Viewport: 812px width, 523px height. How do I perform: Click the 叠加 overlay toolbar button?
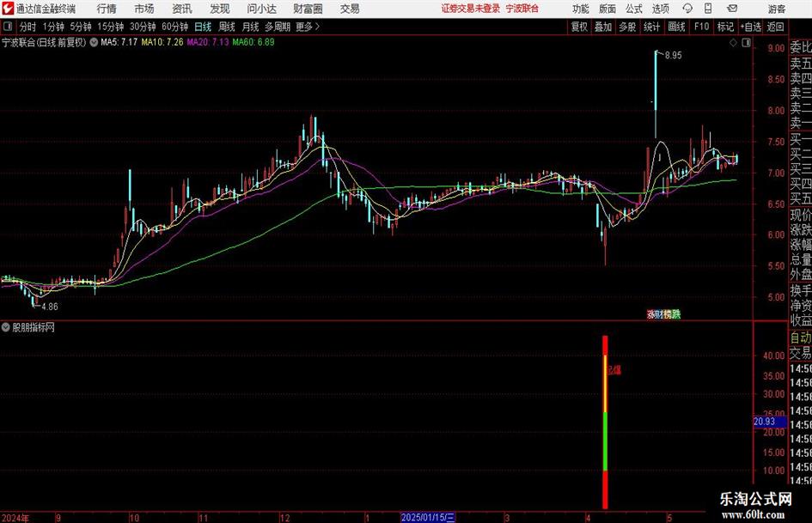pos(603,27)
